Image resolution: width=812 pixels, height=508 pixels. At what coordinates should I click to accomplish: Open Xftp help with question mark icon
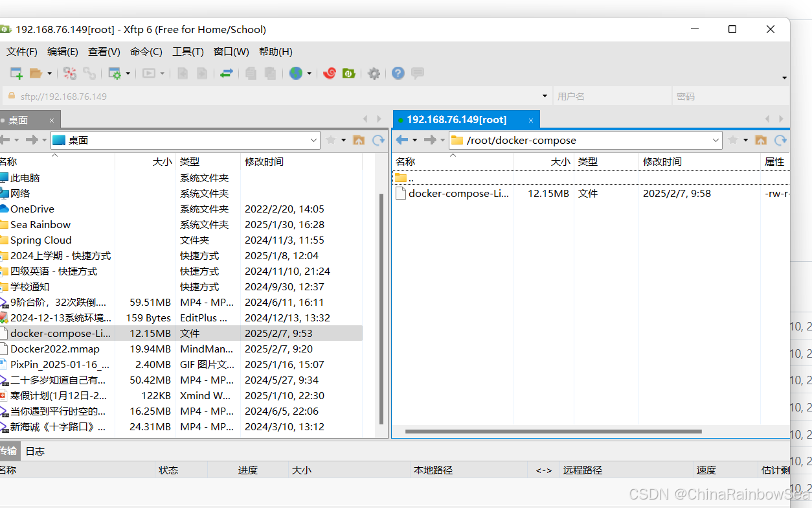pyautogui.click(x=397, y=73)
